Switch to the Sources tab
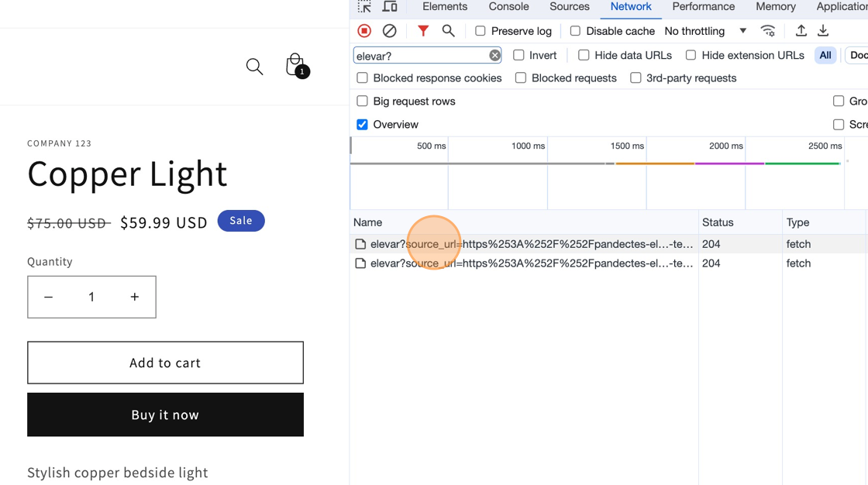 click(x=569, y=7)
